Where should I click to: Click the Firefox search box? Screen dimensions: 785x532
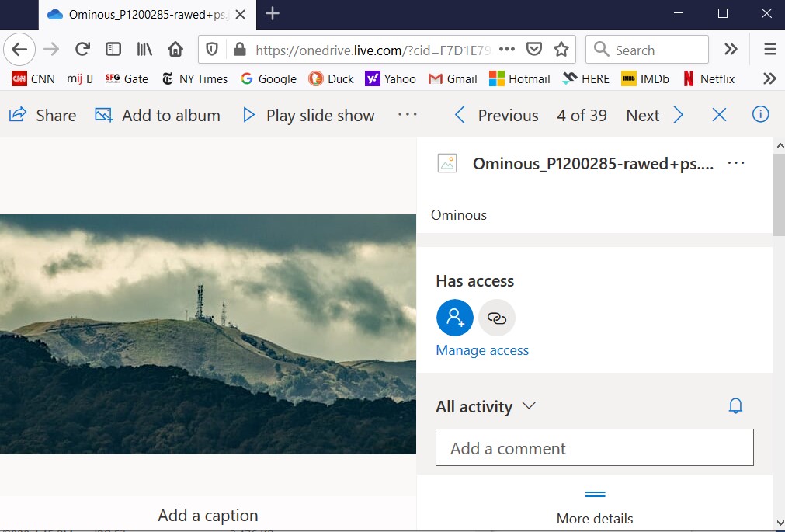click(x=647, y=49)
